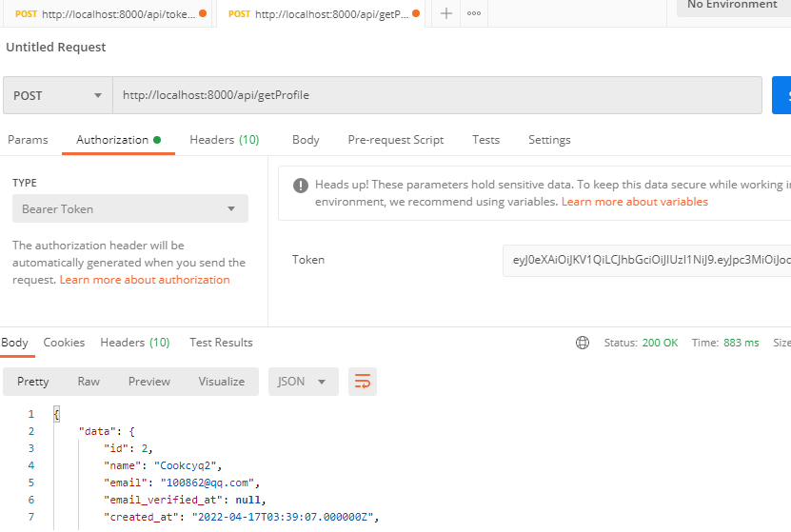This screenshot has height=532, width=791.
Task: Click line number 5 in response gutter
Action: pyautogui.click(x=31, y=483)
